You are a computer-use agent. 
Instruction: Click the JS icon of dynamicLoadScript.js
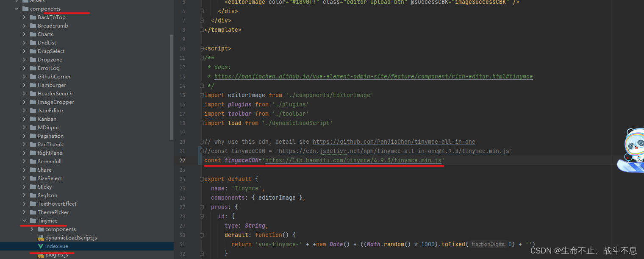(41, 237)
